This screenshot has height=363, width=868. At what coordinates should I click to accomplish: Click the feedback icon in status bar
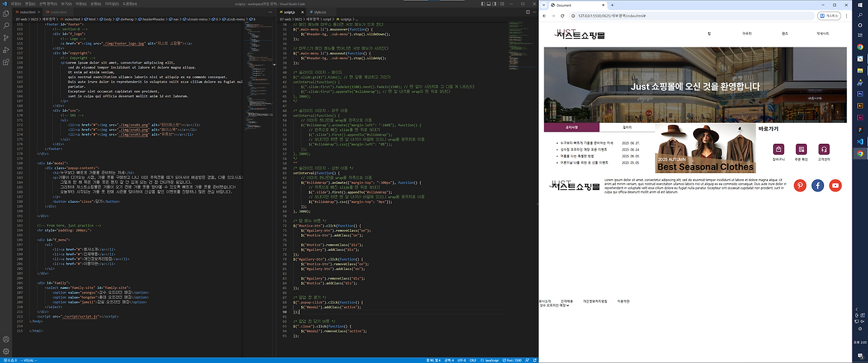[527, 360]
